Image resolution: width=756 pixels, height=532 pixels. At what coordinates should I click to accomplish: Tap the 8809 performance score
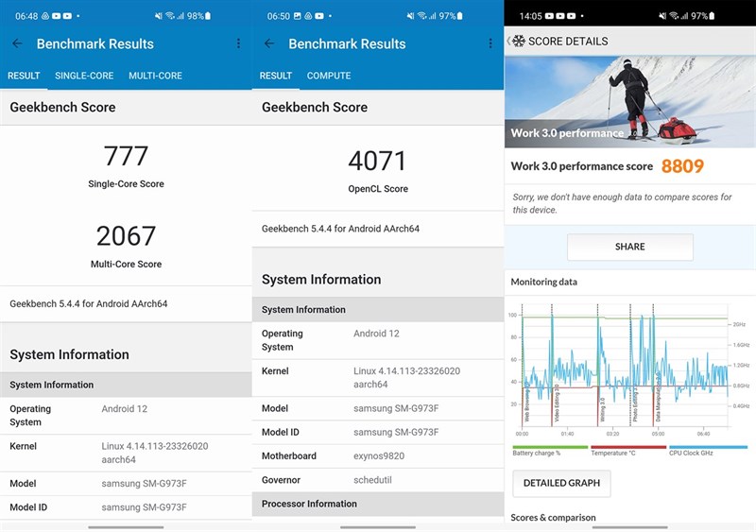[682, 166]
